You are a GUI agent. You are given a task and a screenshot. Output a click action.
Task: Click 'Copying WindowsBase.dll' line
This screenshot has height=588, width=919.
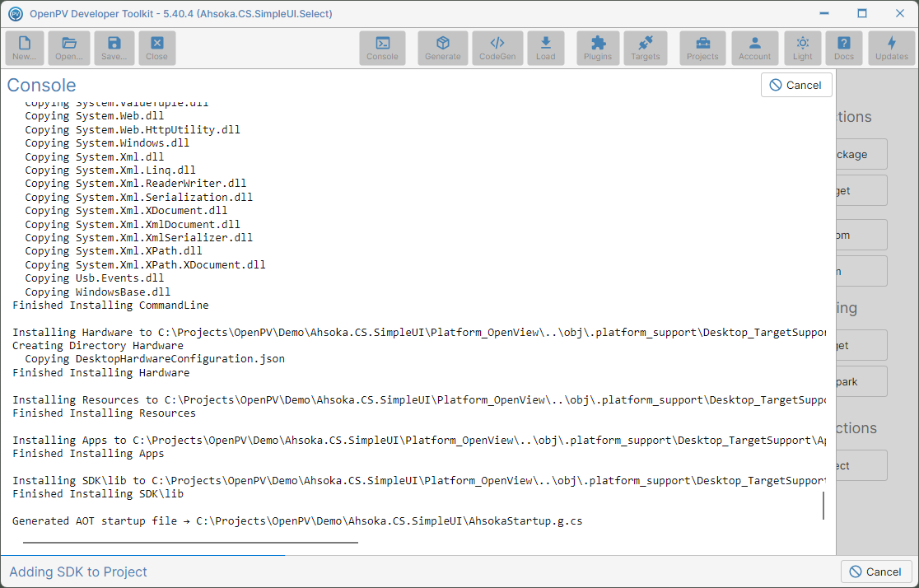[97, 292]
